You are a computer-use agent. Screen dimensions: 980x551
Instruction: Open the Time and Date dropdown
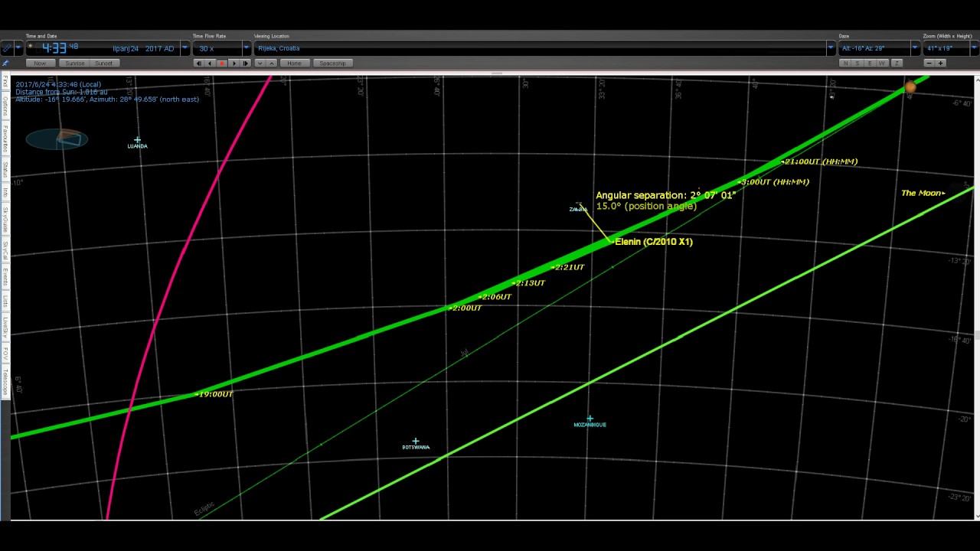click(x=185, y=48)
